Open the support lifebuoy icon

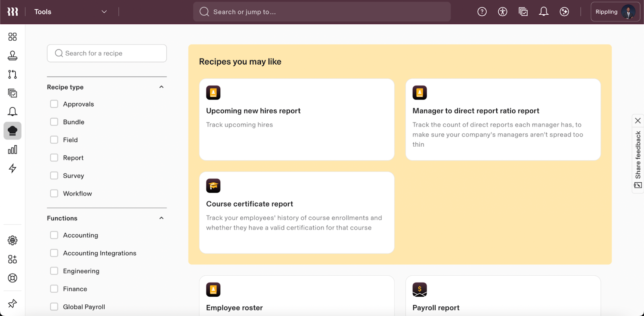12,278
